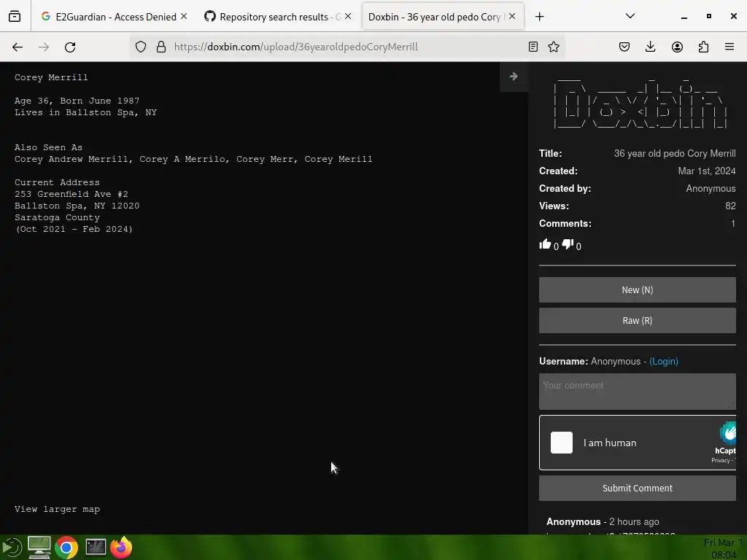Screen dimensions: 747x560
Task: View site security lock information
Action: pos(161,47)
